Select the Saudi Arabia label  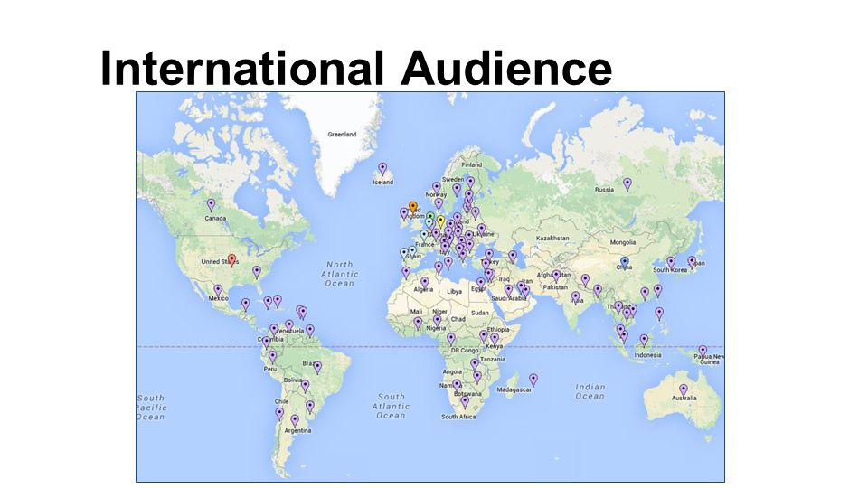point(509,298)
